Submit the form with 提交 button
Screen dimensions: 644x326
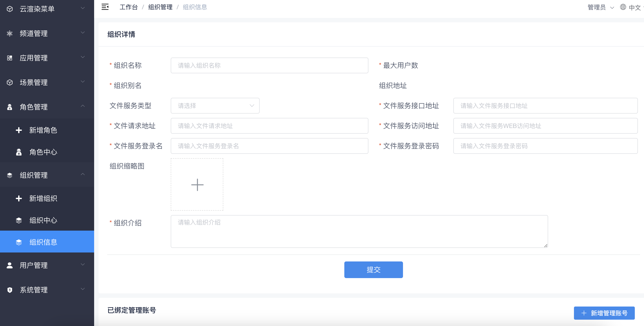click(x=373, y=270)
